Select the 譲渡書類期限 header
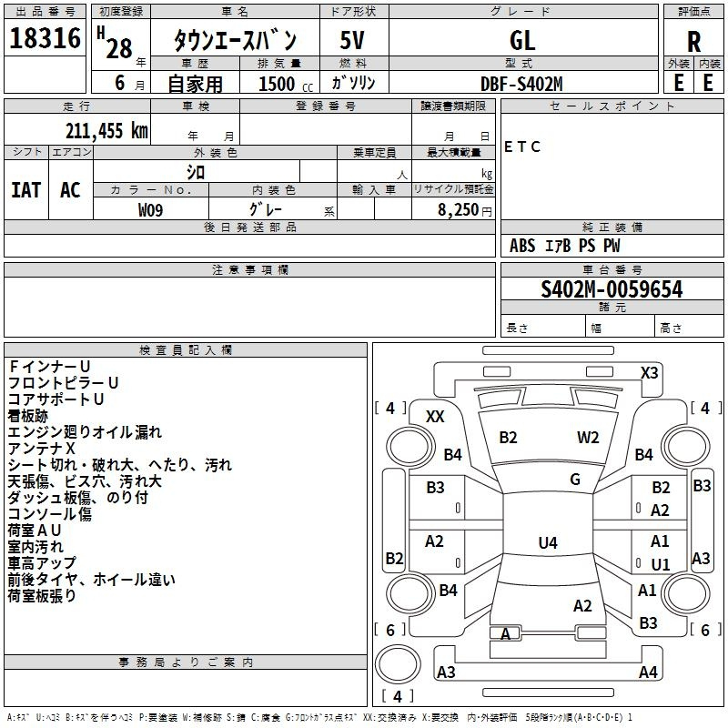The image size is (728, 728). [453, 106]
